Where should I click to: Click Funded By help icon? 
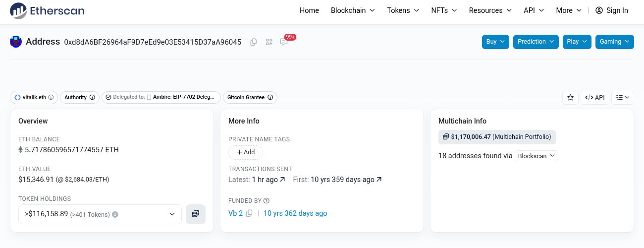(x=267, y=201)
